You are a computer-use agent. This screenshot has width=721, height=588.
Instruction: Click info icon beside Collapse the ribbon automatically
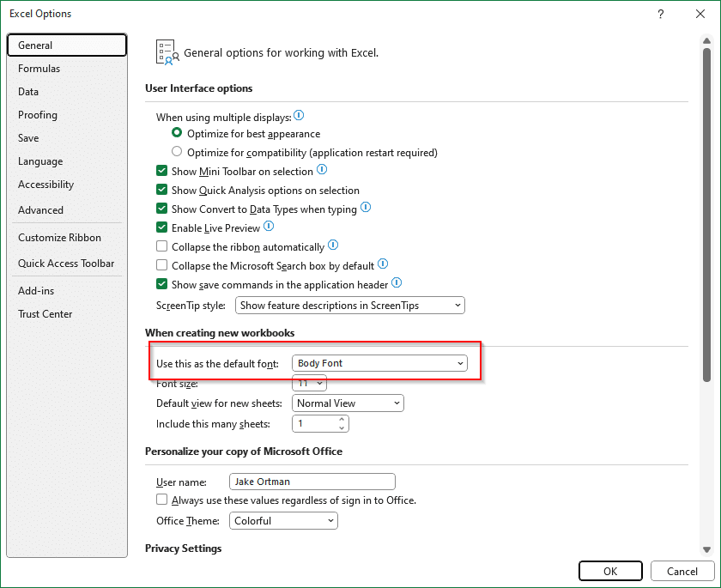[x=333, y=245]
